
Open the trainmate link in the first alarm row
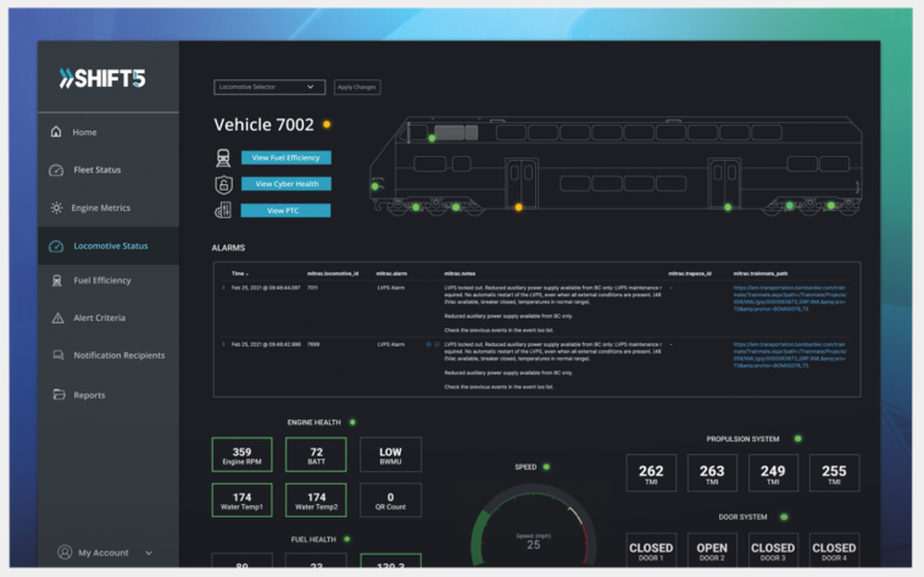coord(790,299)
